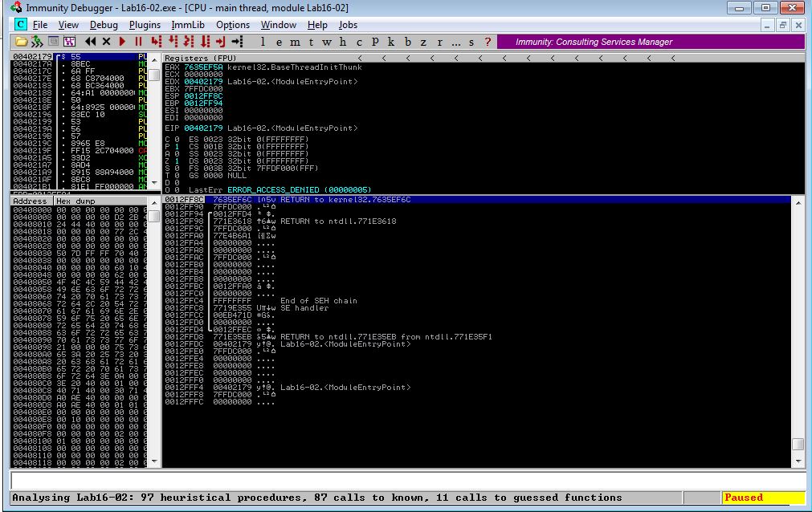Show Breakpoints with the b button
The image size is (812, 512).
(x=407, y=42)
